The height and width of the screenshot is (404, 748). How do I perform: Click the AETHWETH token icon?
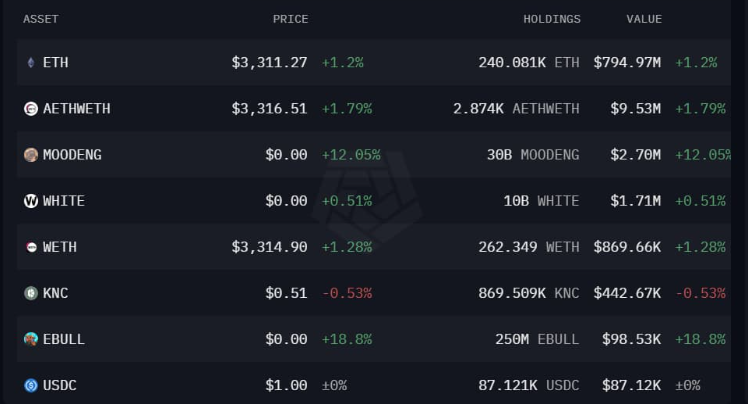[x=31, y=109]
